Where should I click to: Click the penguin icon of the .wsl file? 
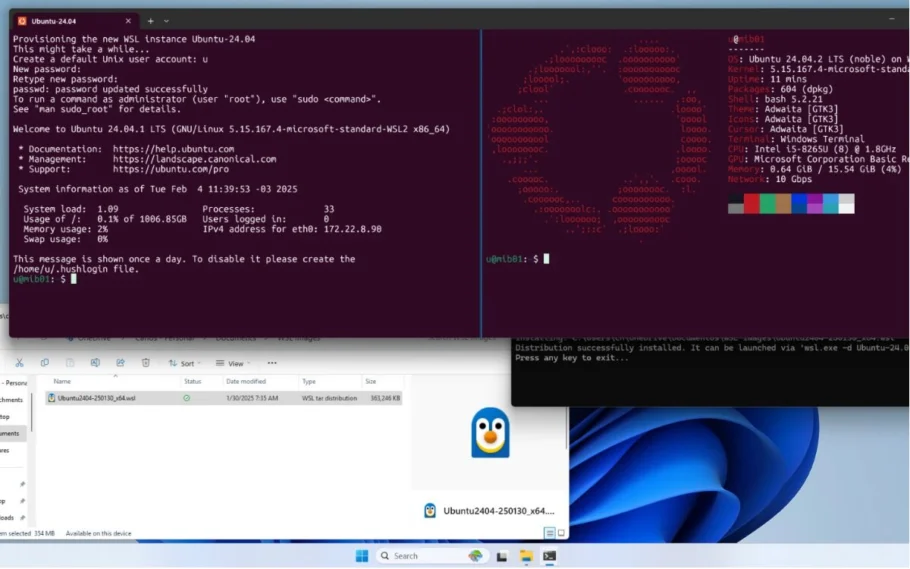51,398
